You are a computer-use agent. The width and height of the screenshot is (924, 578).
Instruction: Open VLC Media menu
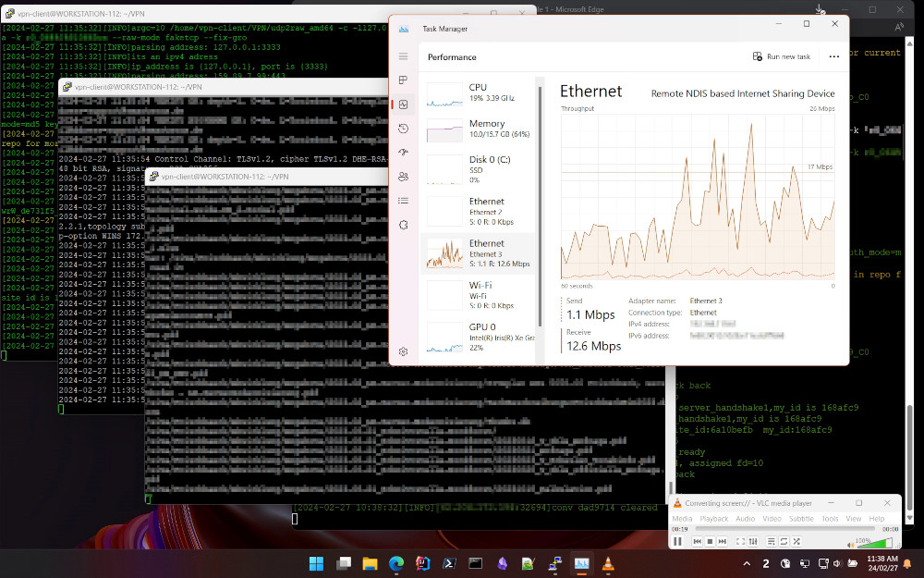click(682, 519)
